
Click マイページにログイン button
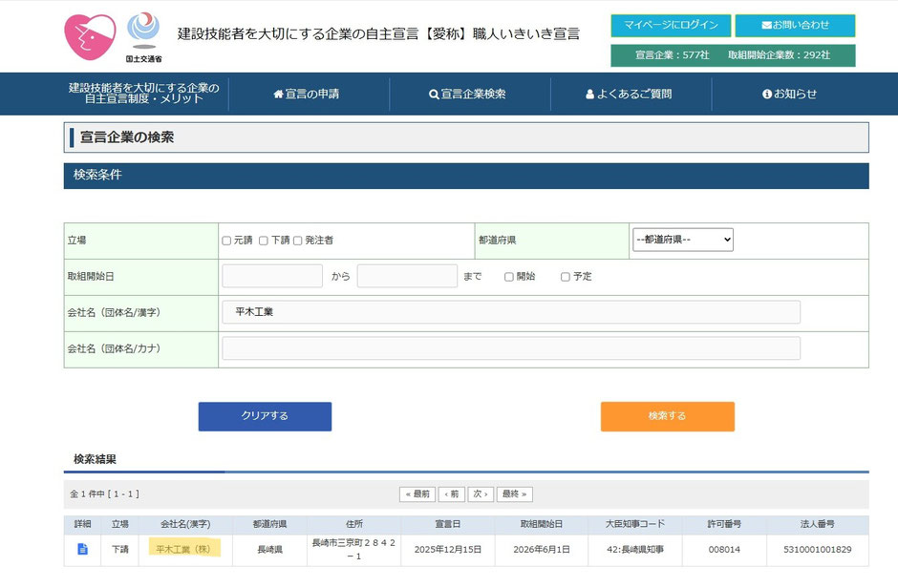coord(671,25)
